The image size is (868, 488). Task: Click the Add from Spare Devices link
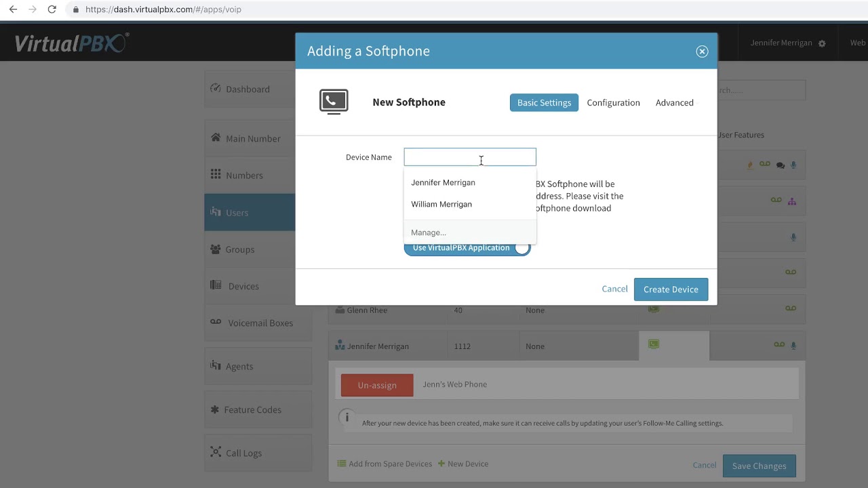384,464
